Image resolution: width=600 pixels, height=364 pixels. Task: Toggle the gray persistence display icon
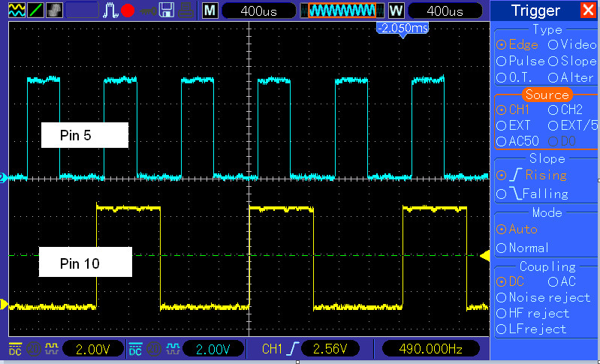tap(54, 10)
